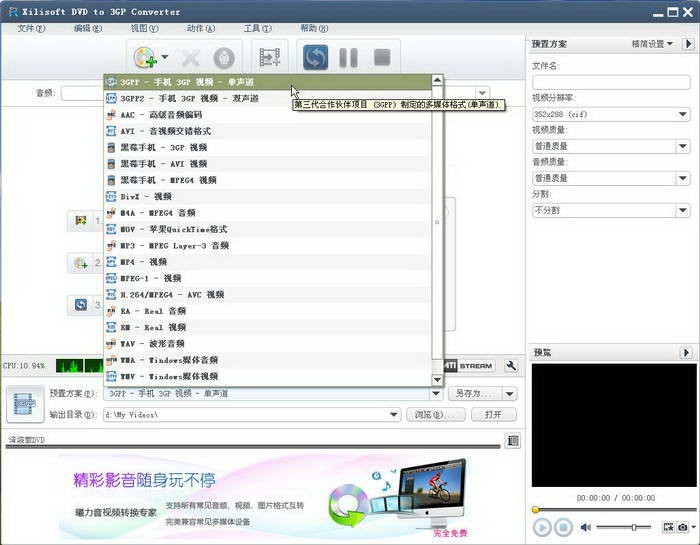Select M4A MPEG4 音频 profile
This screenshot has height=545, width=700.
click(268, 213)
